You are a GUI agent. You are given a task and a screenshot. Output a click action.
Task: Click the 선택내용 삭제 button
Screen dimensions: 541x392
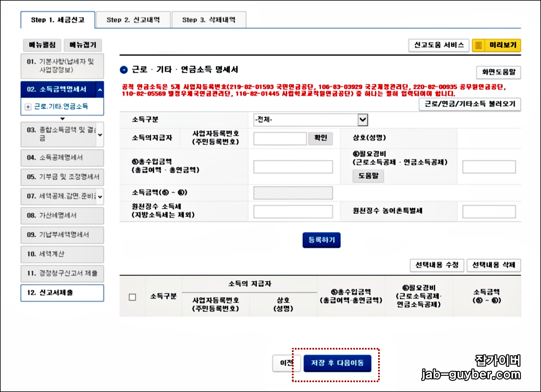coord(494,265)
